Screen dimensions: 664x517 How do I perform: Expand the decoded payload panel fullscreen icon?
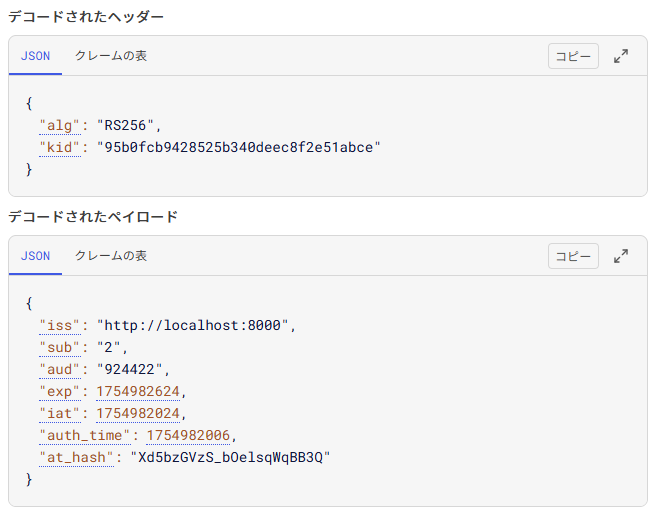coord(621,256)
